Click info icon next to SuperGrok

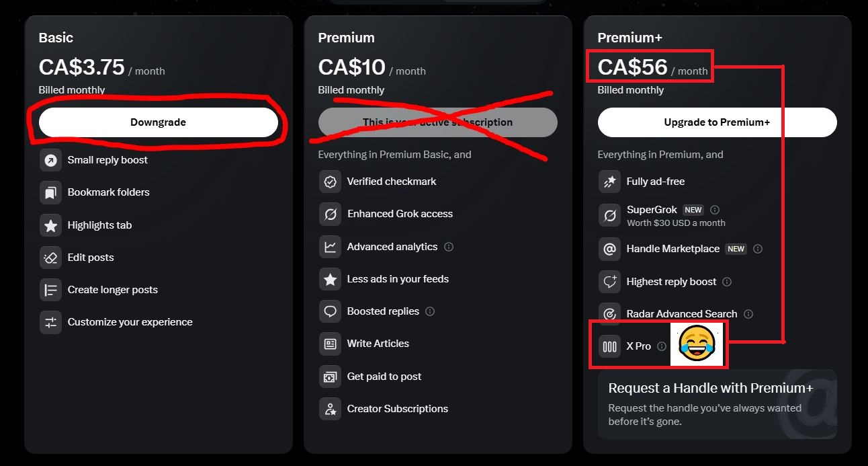(715, 210)
